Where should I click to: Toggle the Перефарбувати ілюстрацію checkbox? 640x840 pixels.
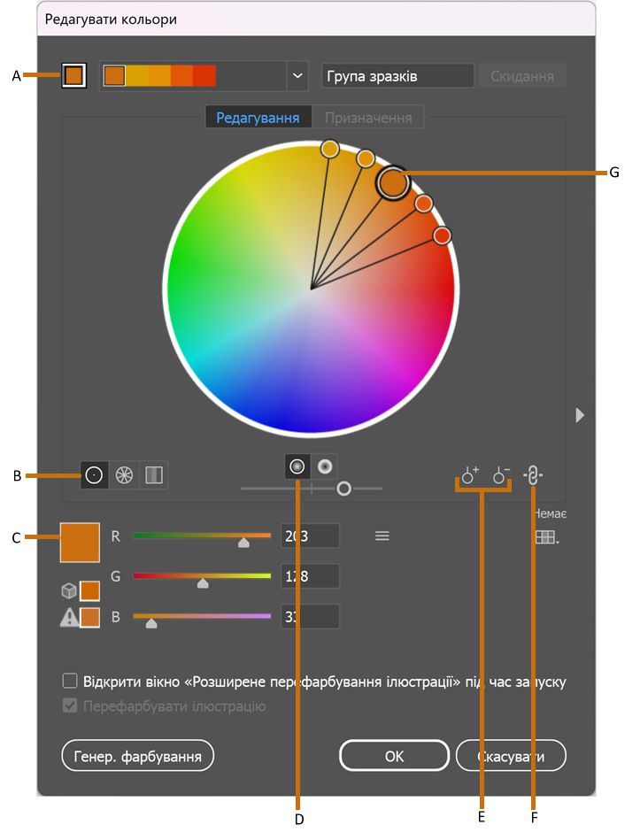pyautogui.click(x=70, y=706)
